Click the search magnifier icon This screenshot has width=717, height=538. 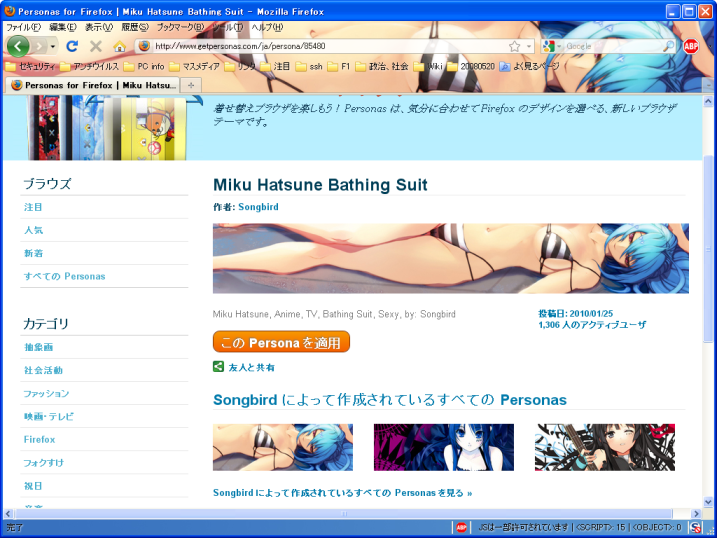point(669,46)
